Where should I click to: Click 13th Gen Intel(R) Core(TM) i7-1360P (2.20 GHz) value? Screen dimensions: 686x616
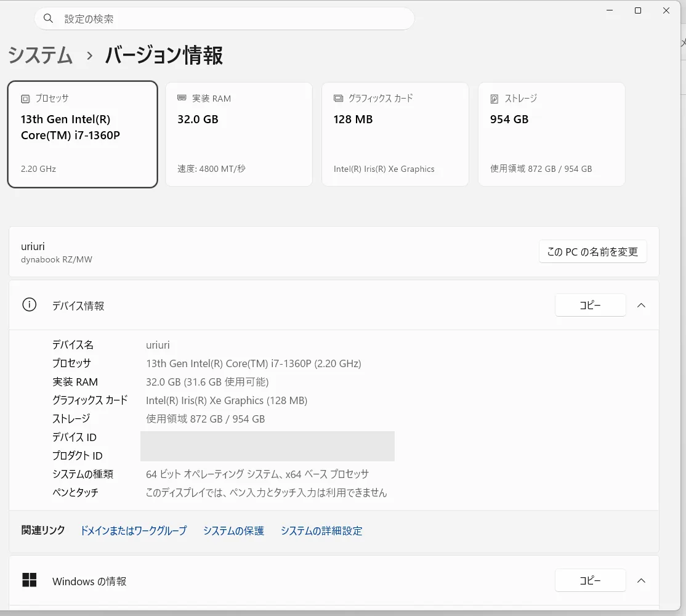pyautogui.click(x=254, y=363)
